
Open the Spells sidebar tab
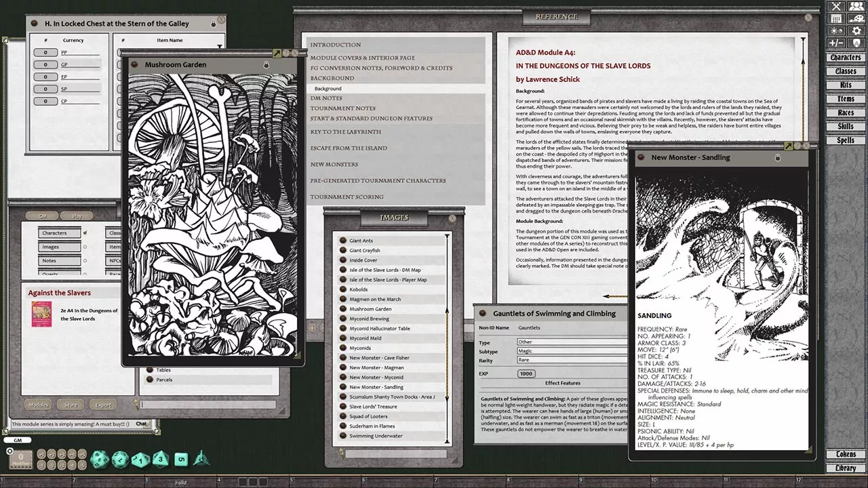point(846,140)
